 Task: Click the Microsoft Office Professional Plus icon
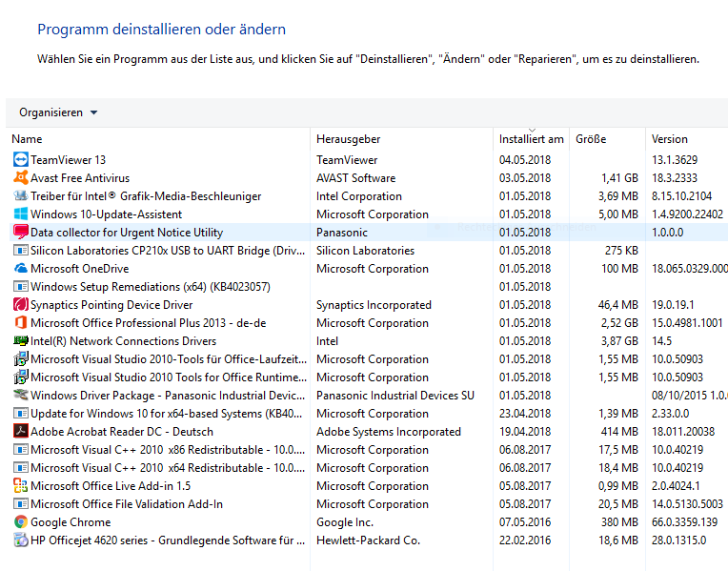[x=20, y=323]
